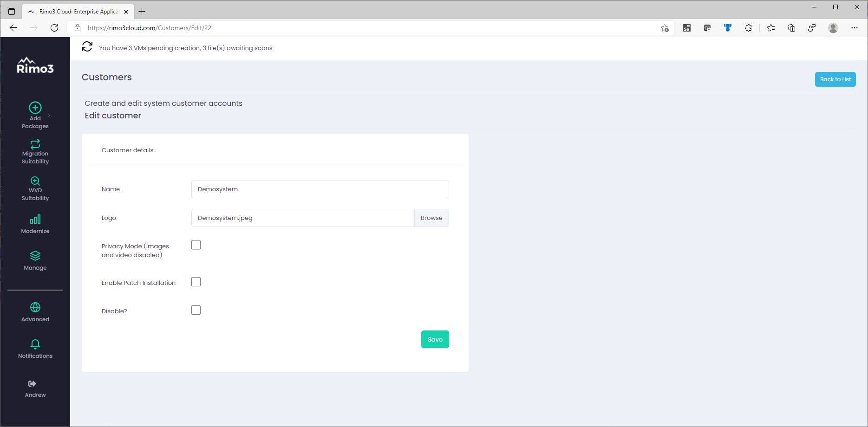Click the Name input field
This screenshot has height=427, width=868.
pyautogui.click(x=320, y=189)
